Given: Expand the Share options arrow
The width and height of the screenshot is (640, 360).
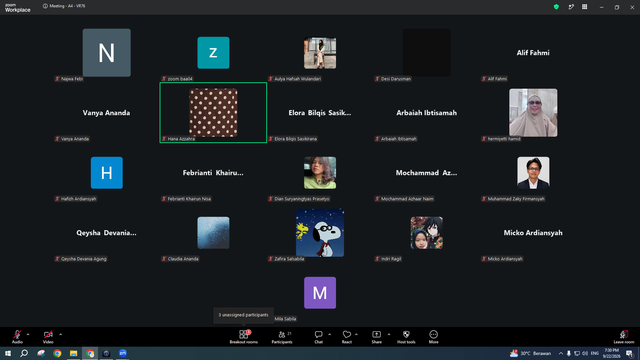Looking at the screenshot, I should click(x=389, y=334).
